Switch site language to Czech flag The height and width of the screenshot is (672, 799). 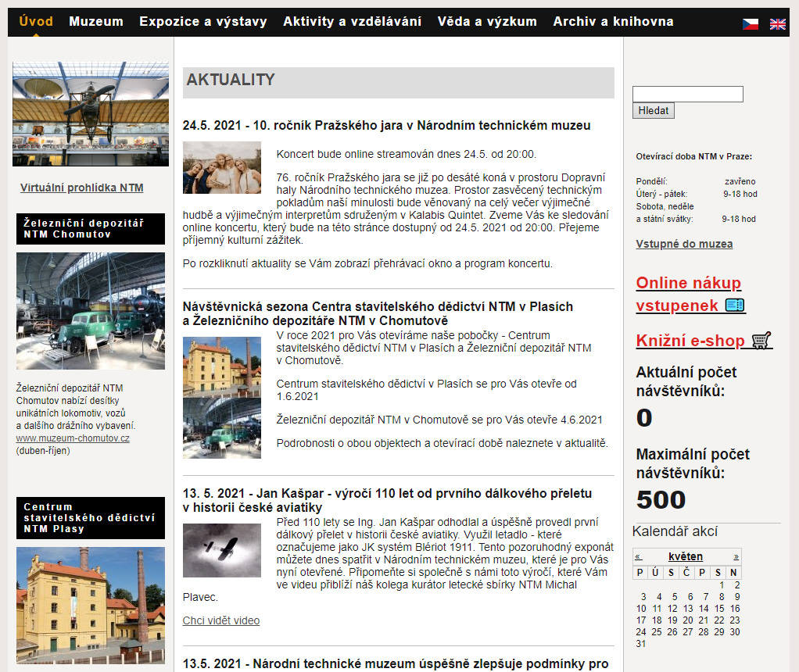tap(750, 23)
